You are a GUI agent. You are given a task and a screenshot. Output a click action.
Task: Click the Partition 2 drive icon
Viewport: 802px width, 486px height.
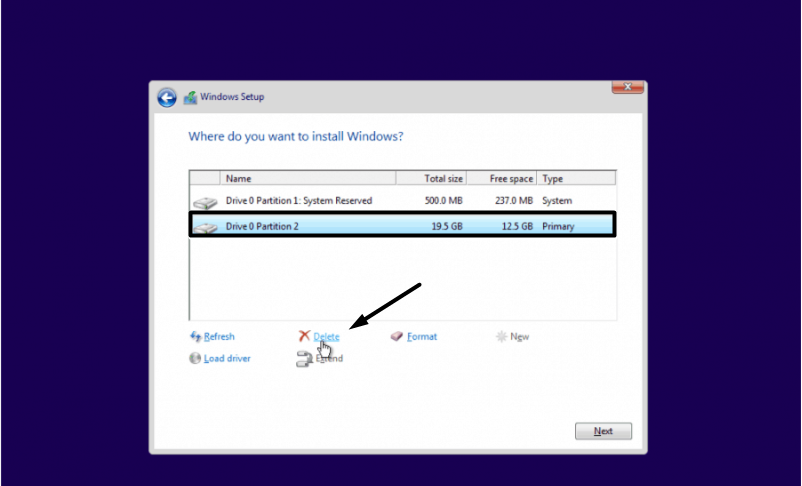tap(205, 227)
